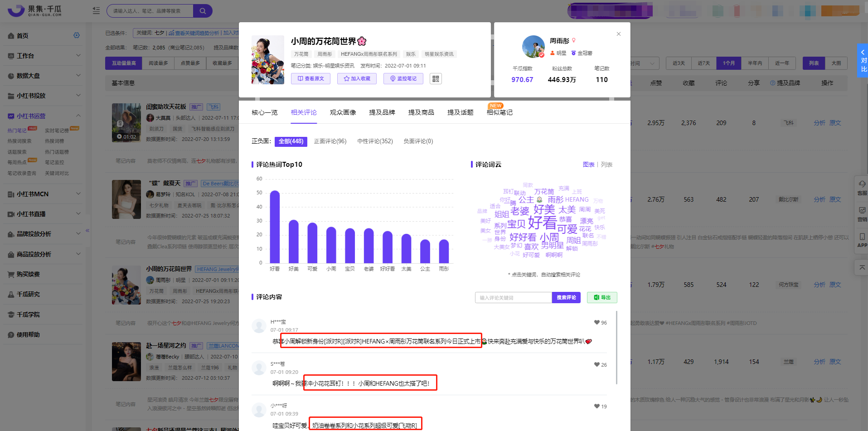
Task: Switch to 提及品牌 tab
Action: [x=382, y=112]
